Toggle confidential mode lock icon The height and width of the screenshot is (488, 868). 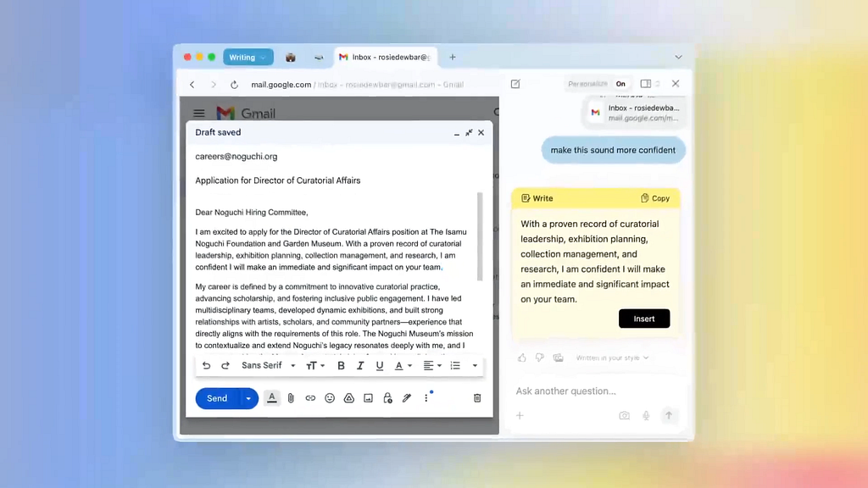click(387, 398)
